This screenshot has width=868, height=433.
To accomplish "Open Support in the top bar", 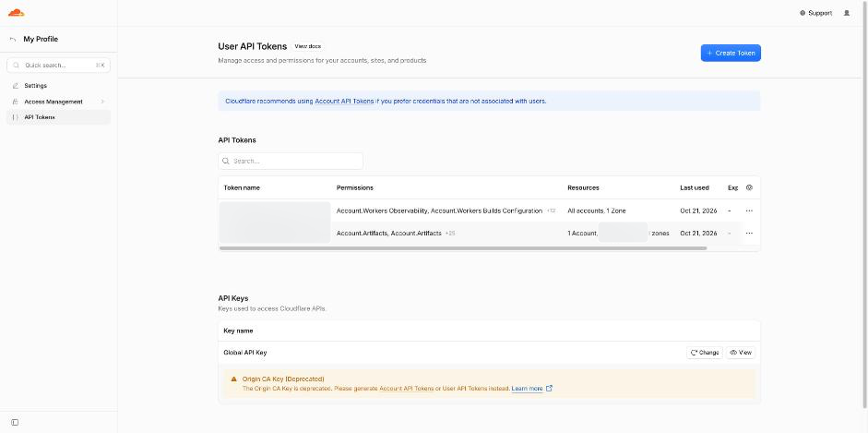I will click(x=816, y=13).
